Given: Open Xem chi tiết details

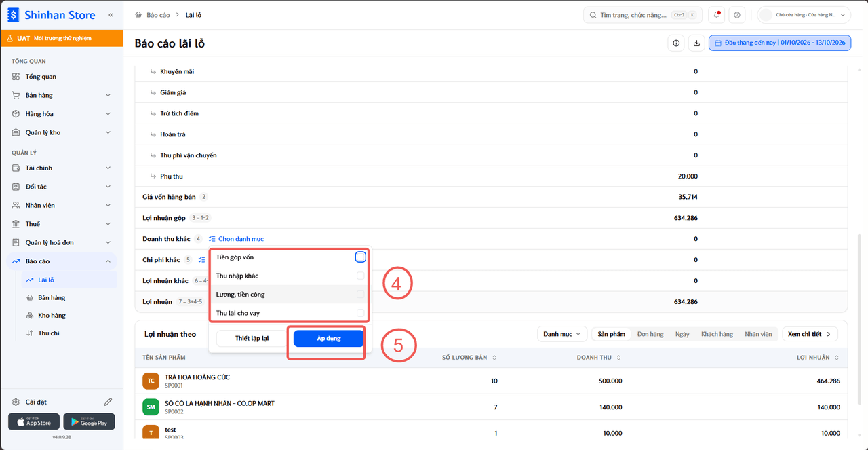Looking at the screenshot, I should pyautogui.click(x=810, y=334).
